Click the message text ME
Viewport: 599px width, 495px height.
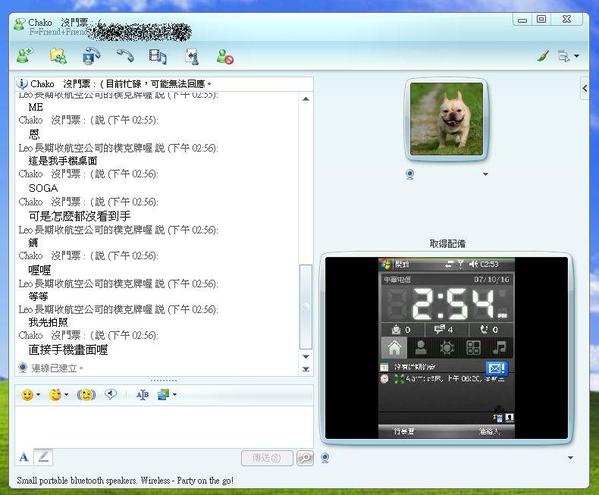[x=36, y=107]
